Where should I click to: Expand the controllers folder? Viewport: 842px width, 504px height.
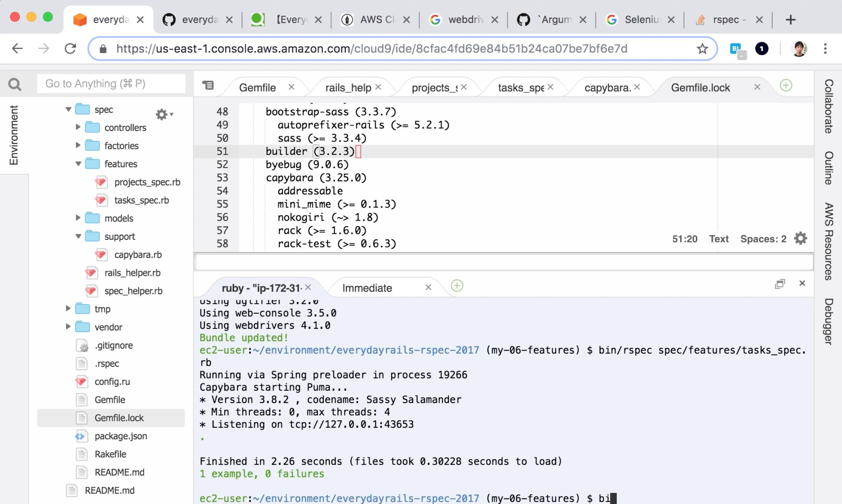pos(78,127)
